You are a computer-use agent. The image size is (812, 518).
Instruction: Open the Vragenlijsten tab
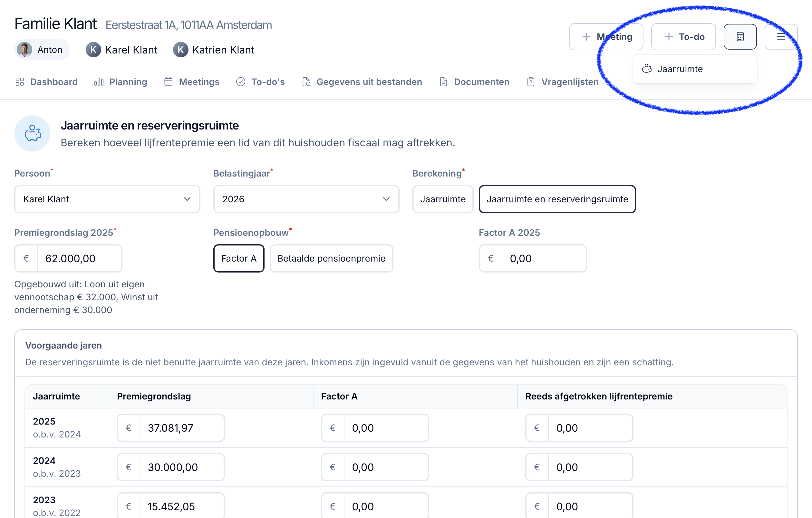[563, 82]
